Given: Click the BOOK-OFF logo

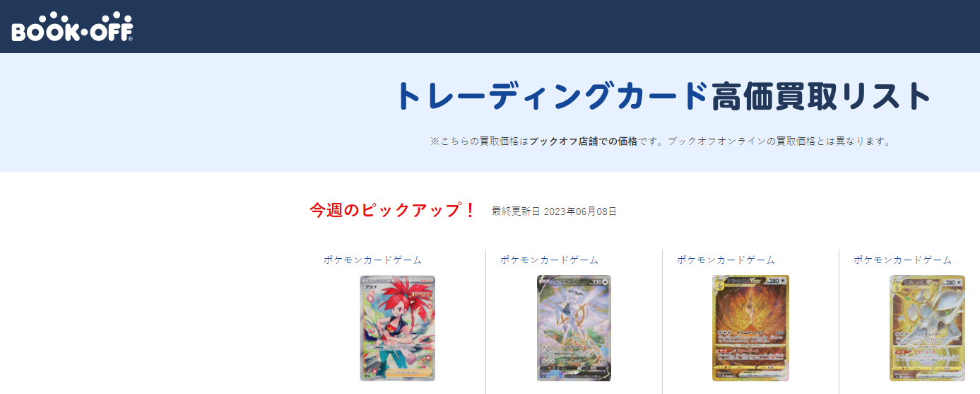Looking at the screenshot, I should (73, 27).
